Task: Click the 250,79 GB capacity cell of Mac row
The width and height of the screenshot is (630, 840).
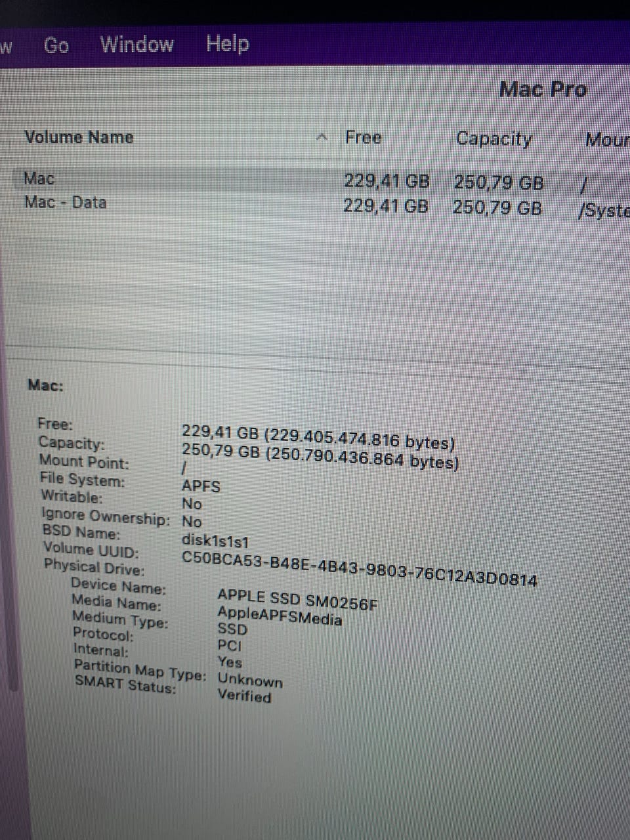Action: [x=499, y=182]
